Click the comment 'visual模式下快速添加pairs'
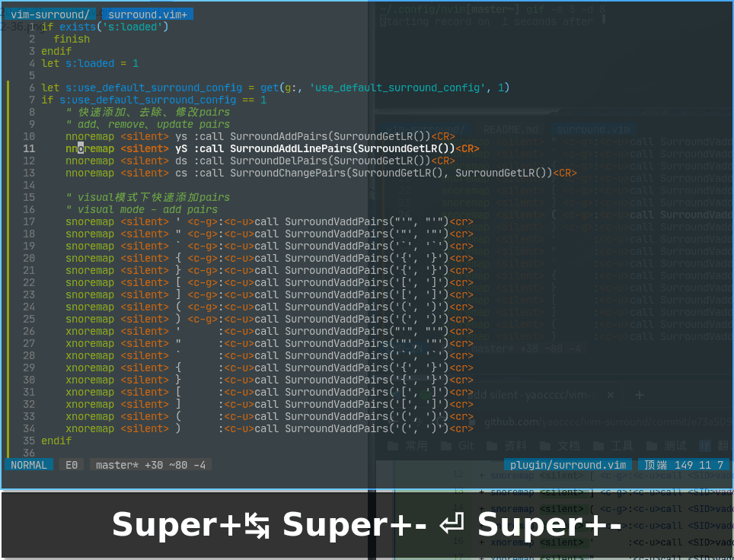The height and width of the screenshot is (560, 734). tap(148, 197)
